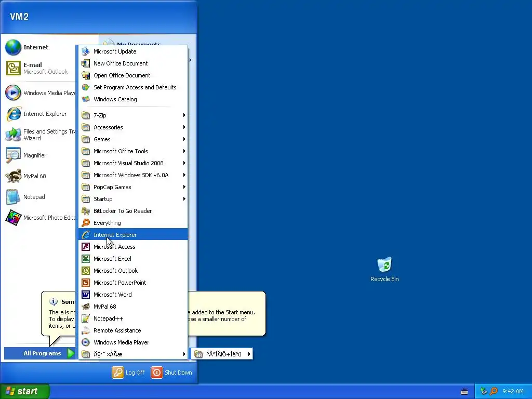Viewport: 532px width, 399px height.
Task: Click All Programs
Action: coord(39,353)
